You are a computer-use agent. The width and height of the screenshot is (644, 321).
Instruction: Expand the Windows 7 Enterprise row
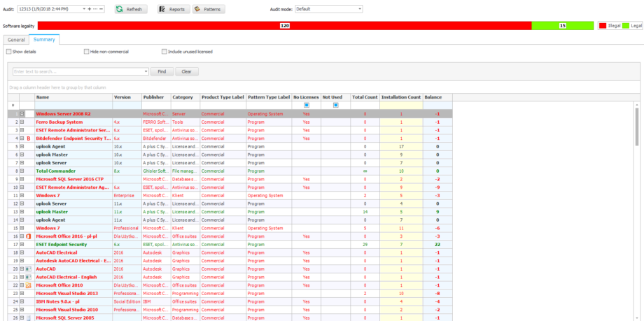[x=22, y=195]
